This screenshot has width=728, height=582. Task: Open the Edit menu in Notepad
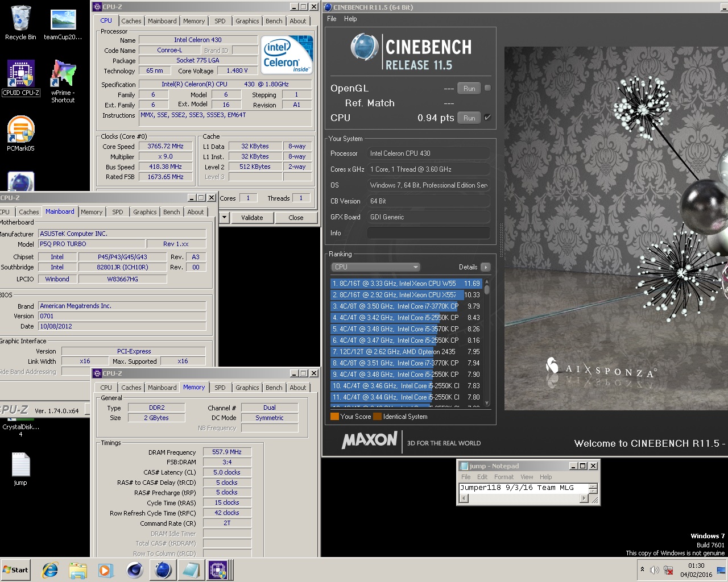point(482,477)
